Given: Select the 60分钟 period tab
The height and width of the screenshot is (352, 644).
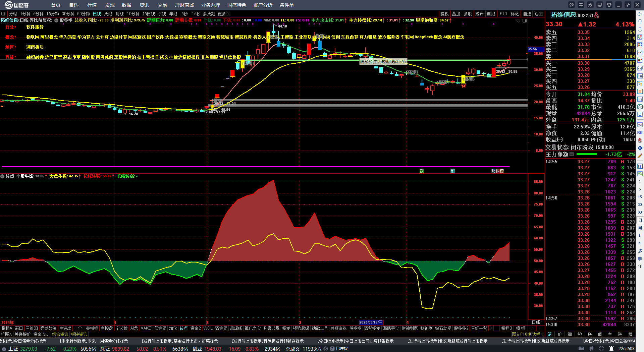Looking at the screenshot, I should coord(84,14).
